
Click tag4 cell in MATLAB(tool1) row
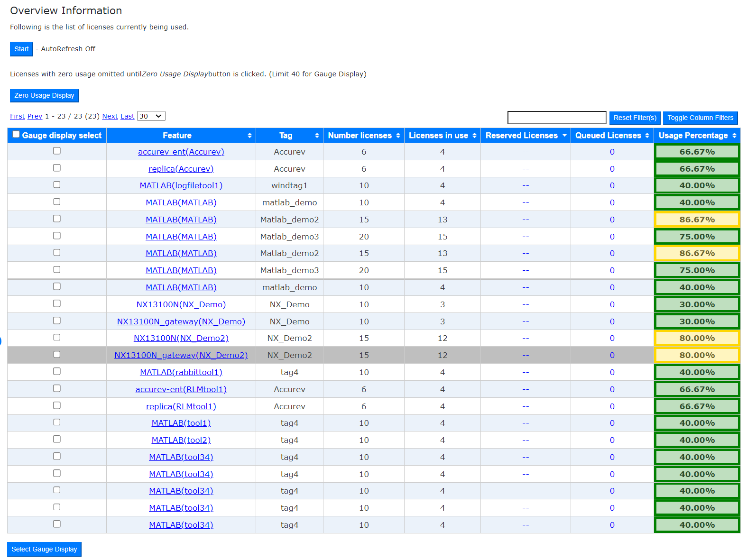click(289, 423)
